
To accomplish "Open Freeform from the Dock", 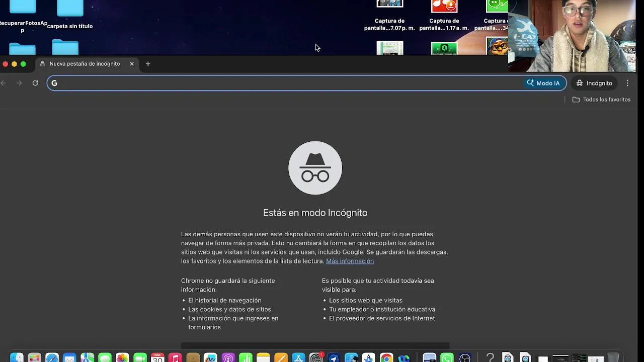I will click(210, 358).
